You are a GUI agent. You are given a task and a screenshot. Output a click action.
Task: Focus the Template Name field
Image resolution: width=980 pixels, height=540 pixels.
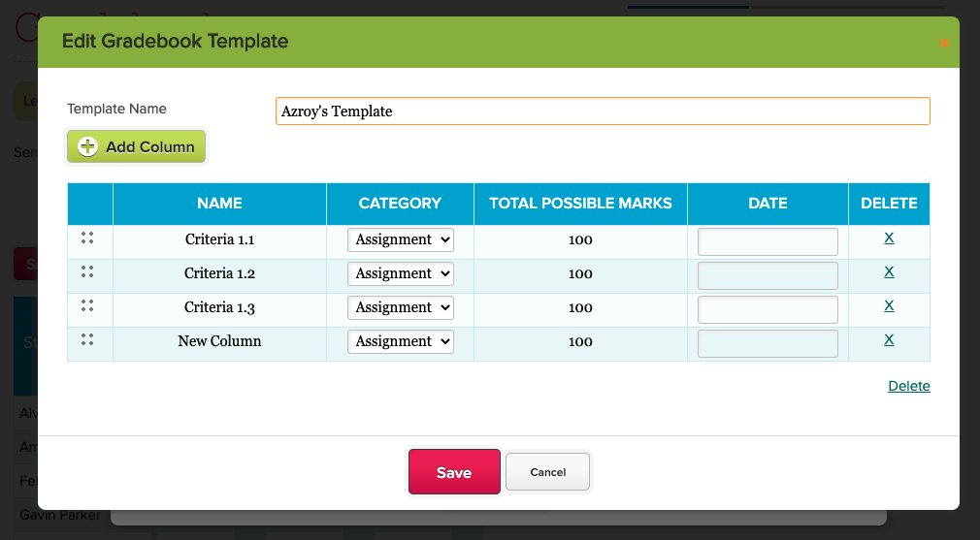pos(603,111)
